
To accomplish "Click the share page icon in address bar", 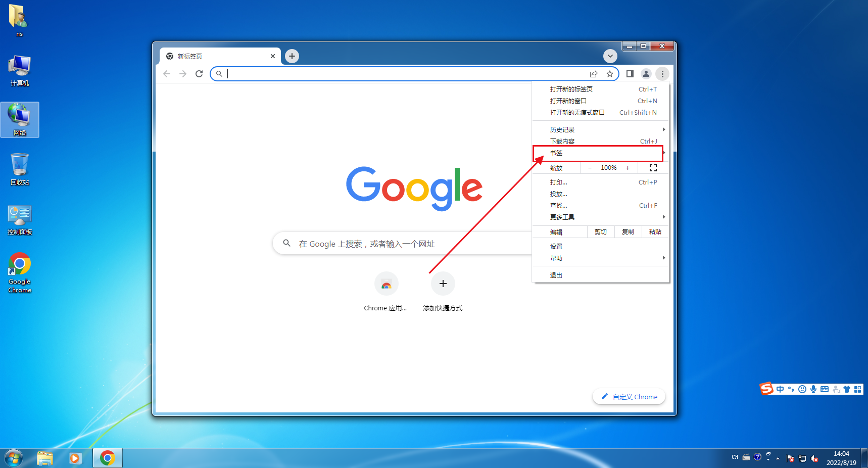I will click(594, 74).
